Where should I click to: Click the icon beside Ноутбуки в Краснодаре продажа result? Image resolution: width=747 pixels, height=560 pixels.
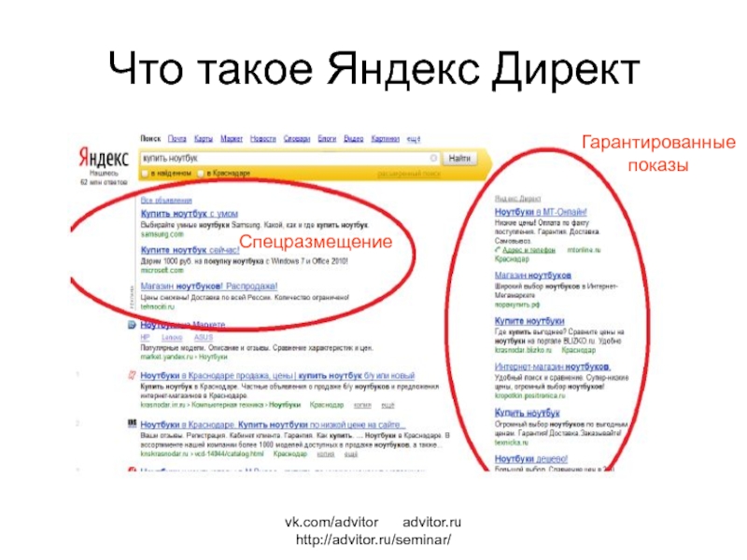coord(132,375)
